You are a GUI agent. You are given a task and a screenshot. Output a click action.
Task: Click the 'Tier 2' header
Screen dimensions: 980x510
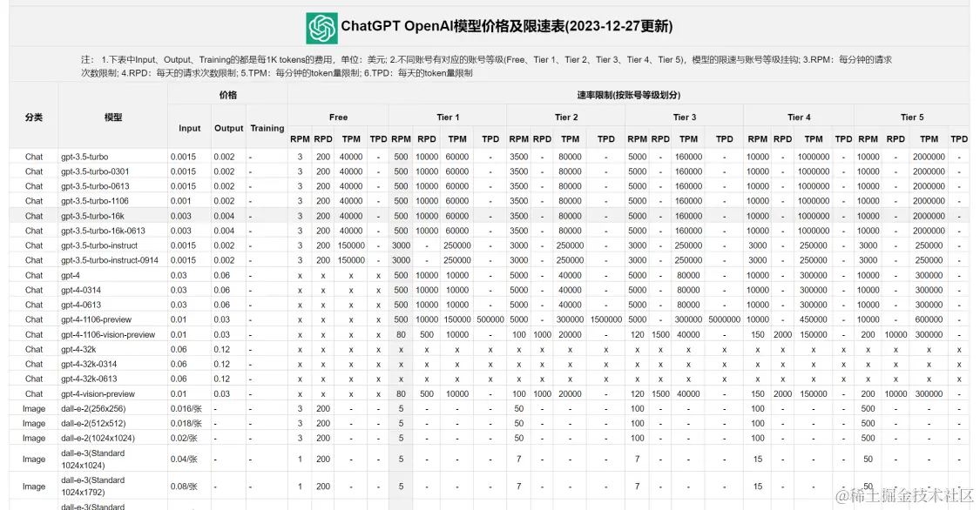pos(566,117)
